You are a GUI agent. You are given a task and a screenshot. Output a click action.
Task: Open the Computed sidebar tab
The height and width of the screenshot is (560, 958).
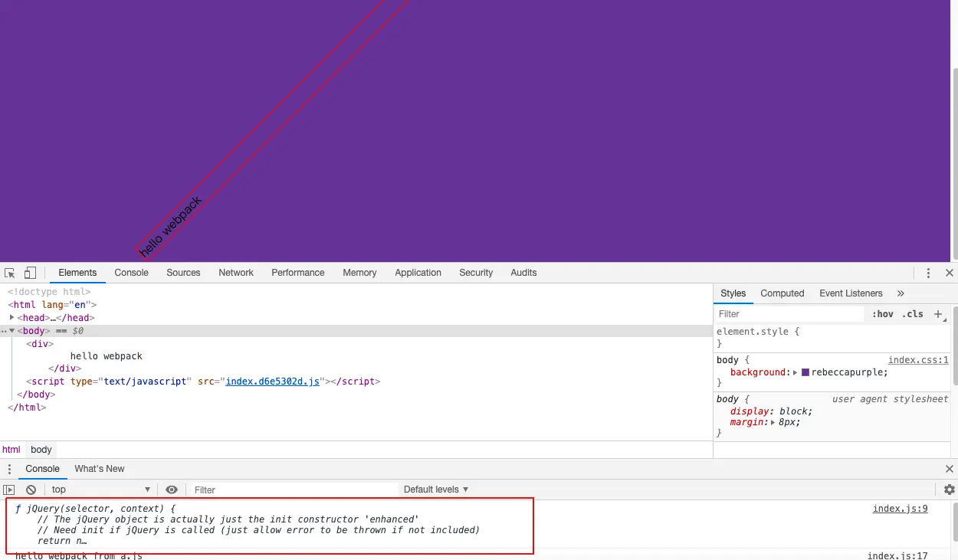coord(782,293)
